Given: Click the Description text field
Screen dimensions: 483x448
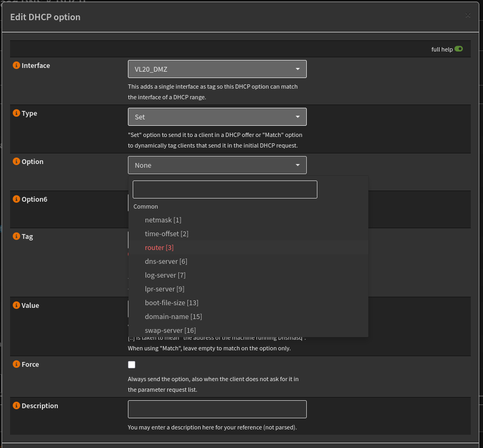Looking at the screenshot, I should coord(217,409).
